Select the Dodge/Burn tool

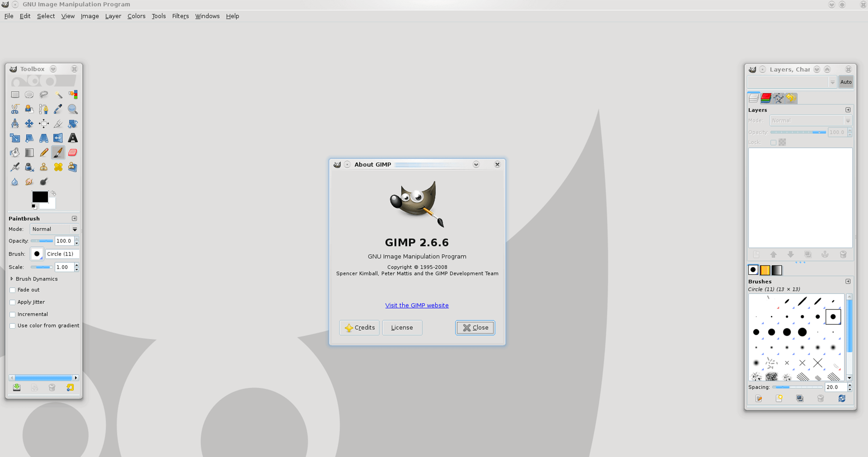pyautogui.click(x=44, y=181)
